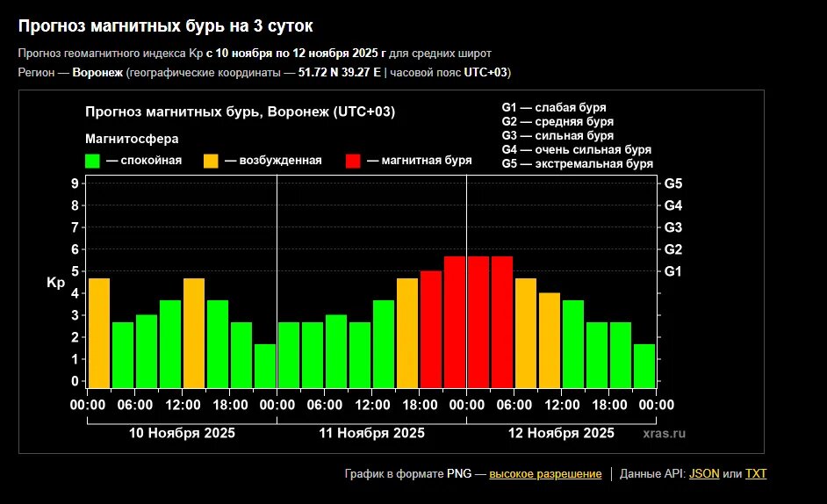Click the Kp axis tick value 0
Screen dimensions: 827x504
75,381
